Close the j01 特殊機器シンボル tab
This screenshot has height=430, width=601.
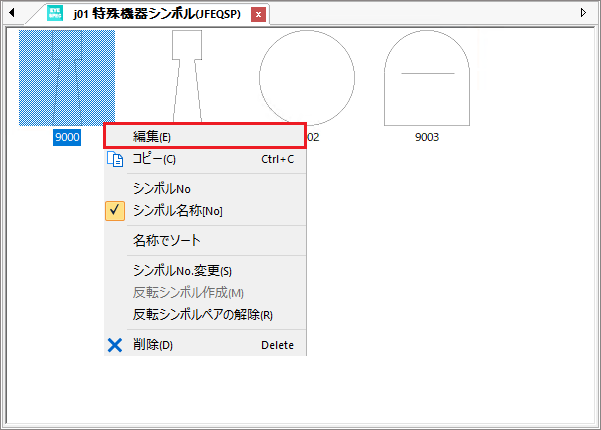click(x=259, y=14)
